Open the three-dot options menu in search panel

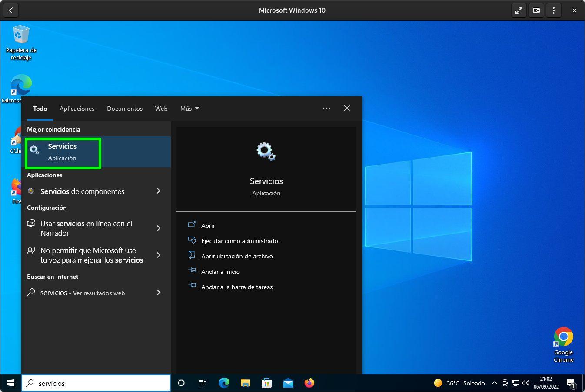[327, 108]
